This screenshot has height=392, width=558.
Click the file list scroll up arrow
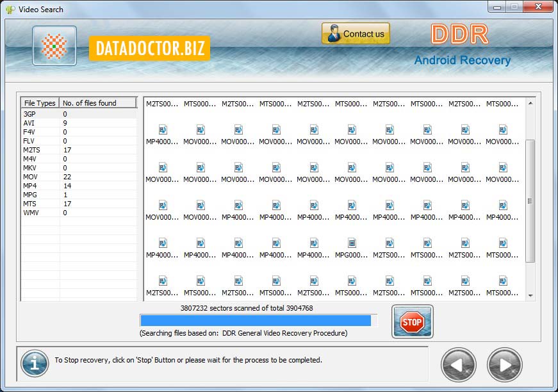coord(530,104)
